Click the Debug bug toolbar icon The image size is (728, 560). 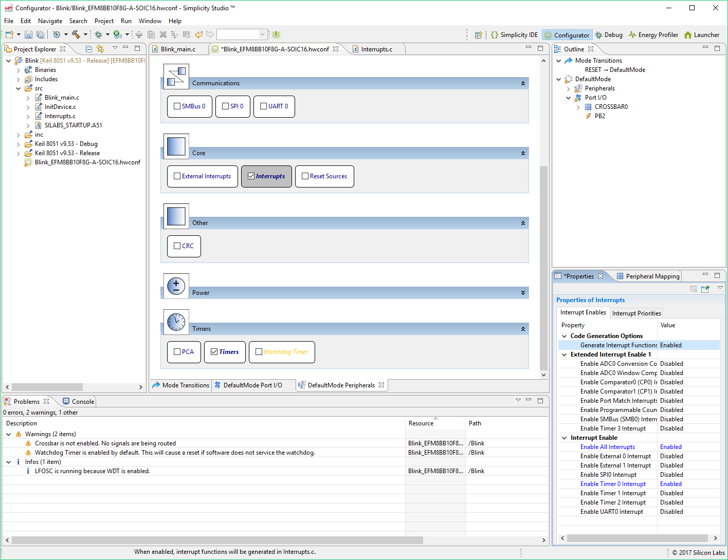click(98, 34)
